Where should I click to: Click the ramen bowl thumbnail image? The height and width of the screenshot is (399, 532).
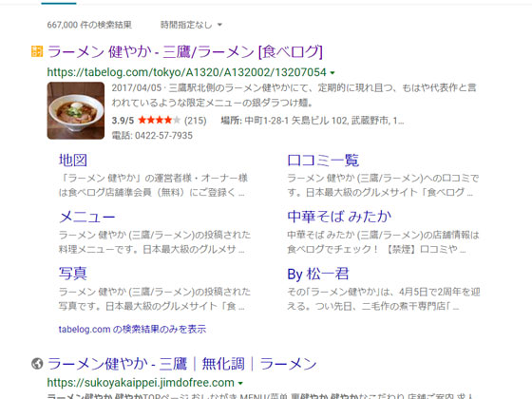pyautogui.click(x=76, y=110)
